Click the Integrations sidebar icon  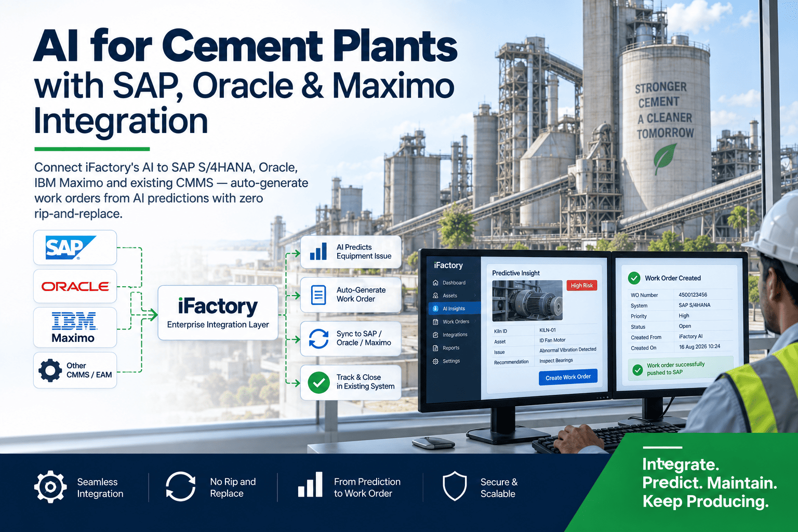[x=435, y=335]
